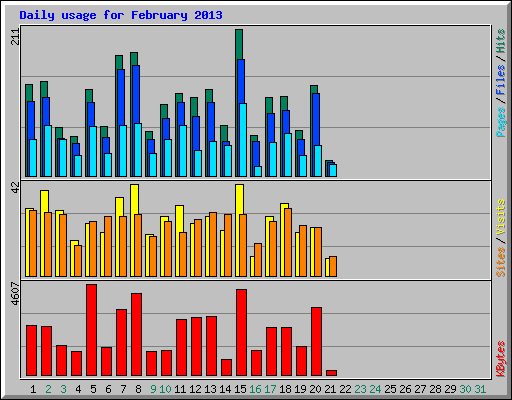
Task: Click the 'Visits' legend label
Action: click(x=500, y=217)
